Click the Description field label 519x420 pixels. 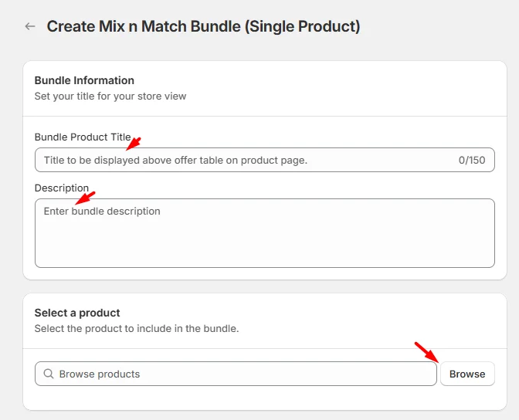[62, 188]
